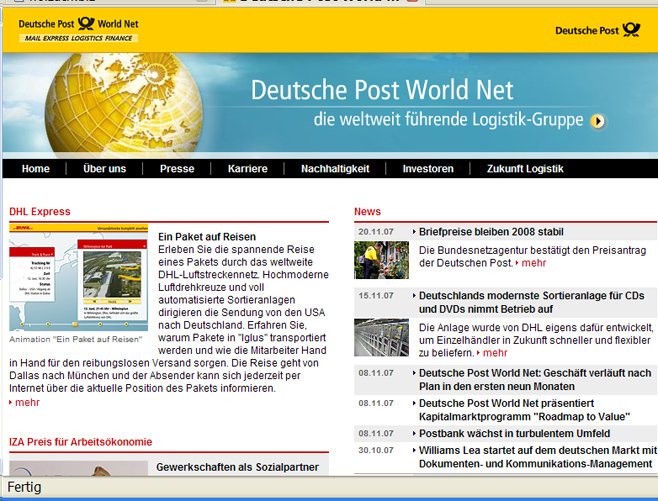Screen dimensions: 658x501
Task: Go to the Karriere section
Action: (248, 169)
